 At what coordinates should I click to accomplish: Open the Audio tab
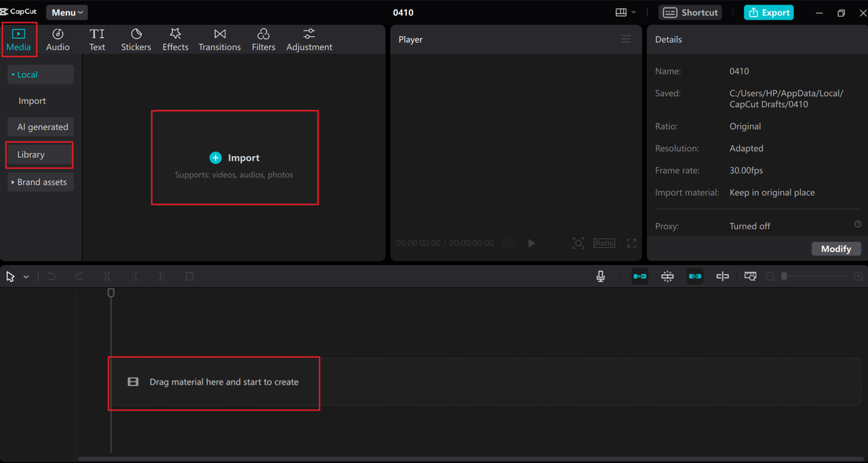pos(58,40)
